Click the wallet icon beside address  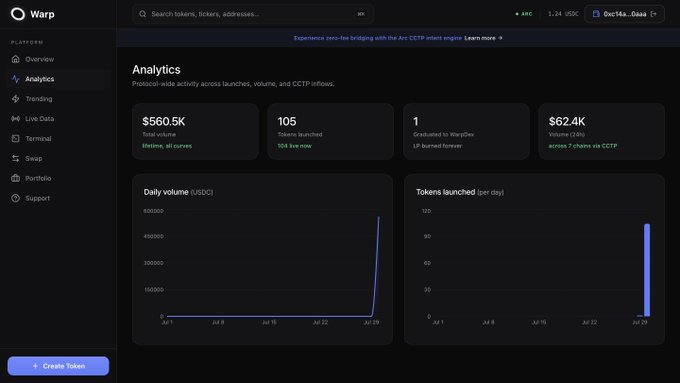click(x=596, y=14)
